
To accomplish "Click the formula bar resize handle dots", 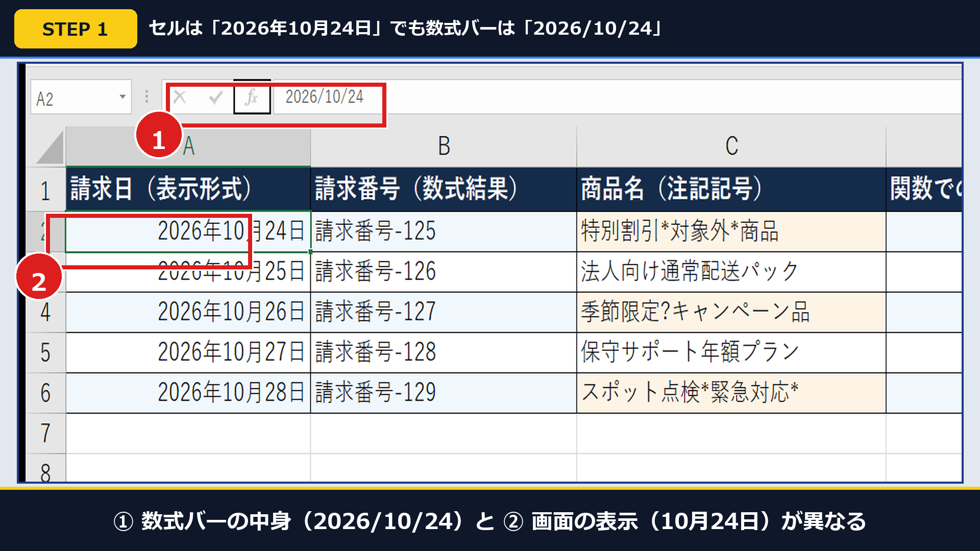I will 146,96.
